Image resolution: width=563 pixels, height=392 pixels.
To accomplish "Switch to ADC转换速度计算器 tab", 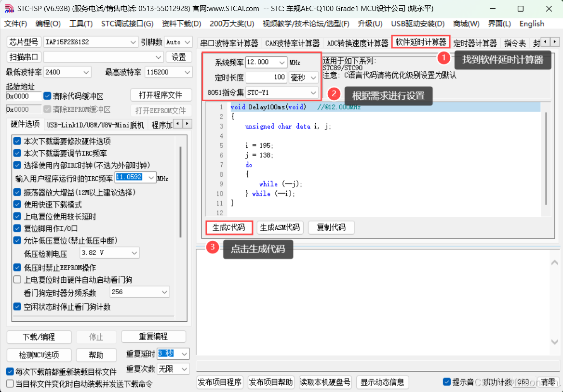I will click(x=357, y=43).
